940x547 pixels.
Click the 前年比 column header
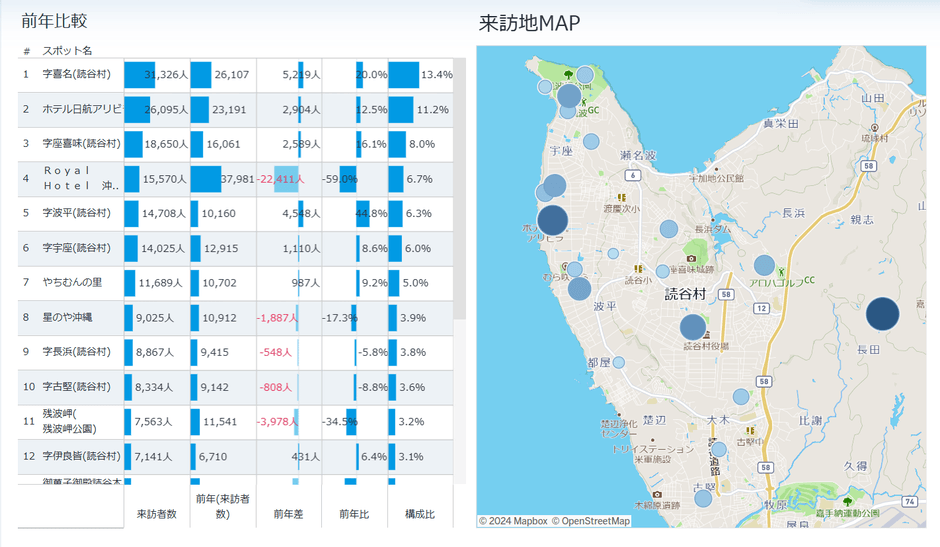[x=354, y=513]
